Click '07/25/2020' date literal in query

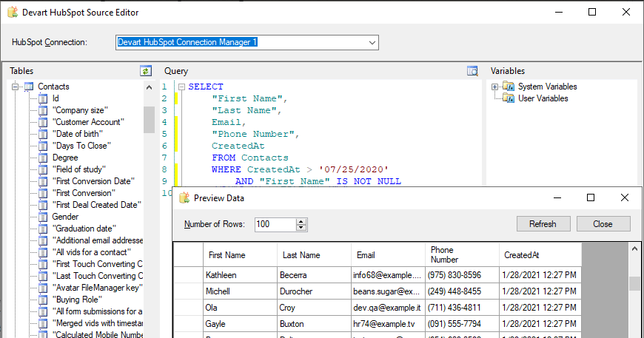coord(354,170)
